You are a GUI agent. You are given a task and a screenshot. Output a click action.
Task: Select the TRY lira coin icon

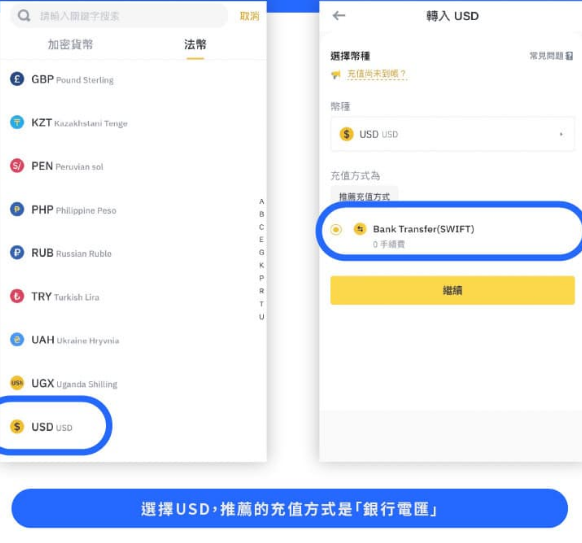click(x=17, y=296)
